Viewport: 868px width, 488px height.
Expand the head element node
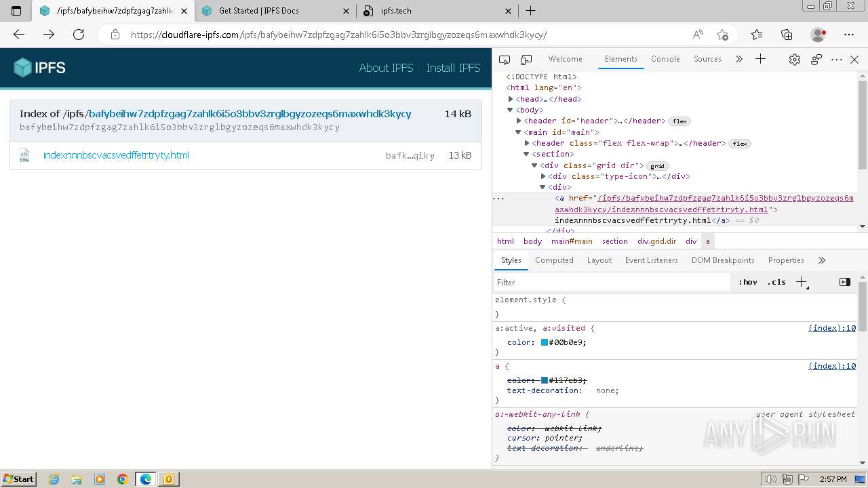click(511, 99)
